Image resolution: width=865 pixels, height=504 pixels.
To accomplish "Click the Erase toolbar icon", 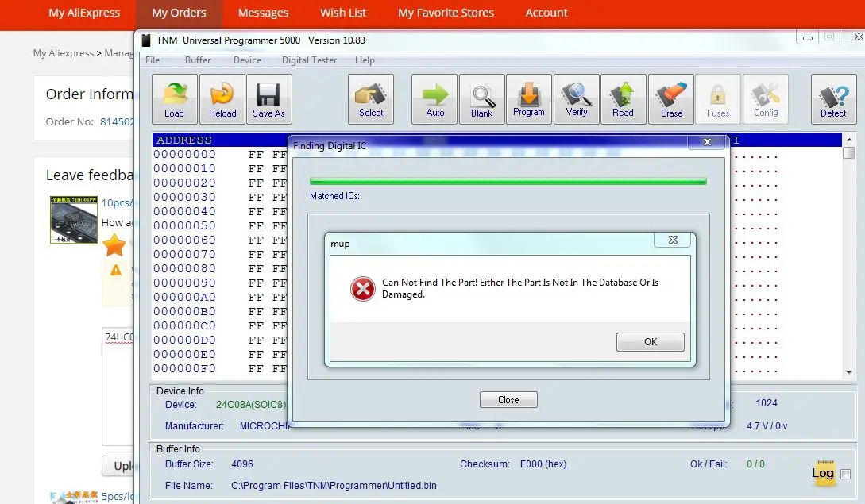I will point(671,99).
